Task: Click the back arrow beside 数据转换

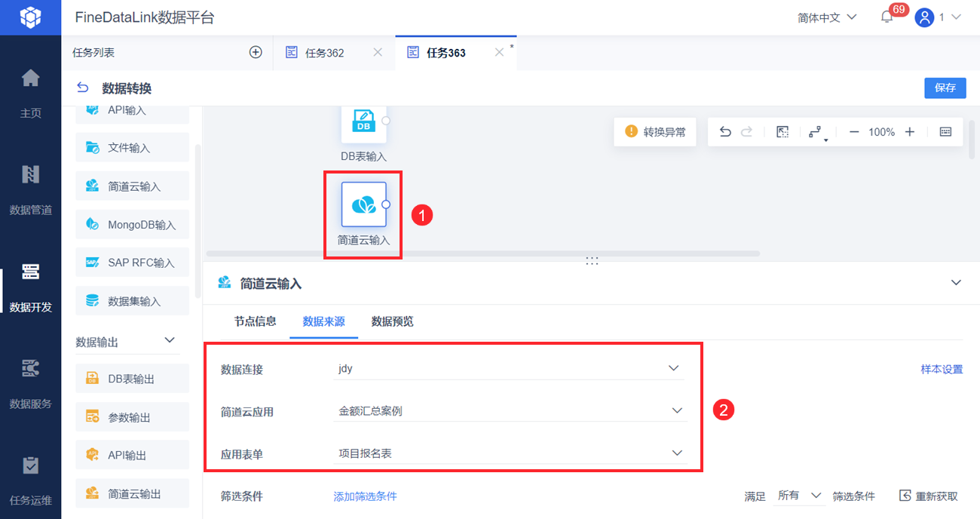Action: point(83,88)
